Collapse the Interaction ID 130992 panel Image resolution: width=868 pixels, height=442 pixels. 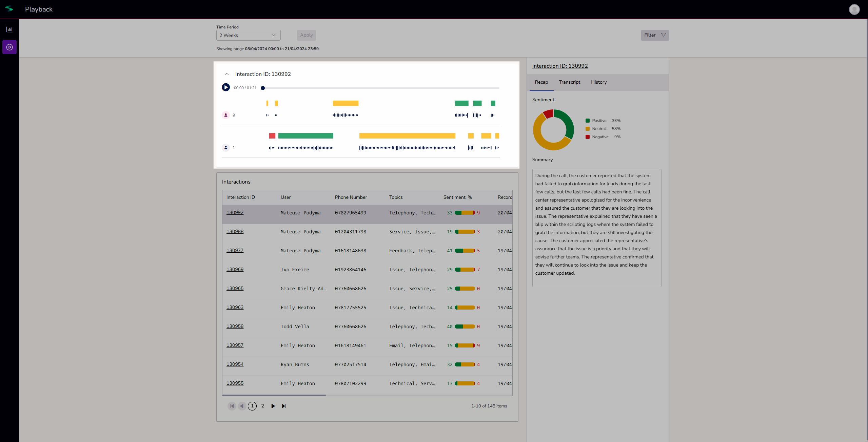(227, 74)
